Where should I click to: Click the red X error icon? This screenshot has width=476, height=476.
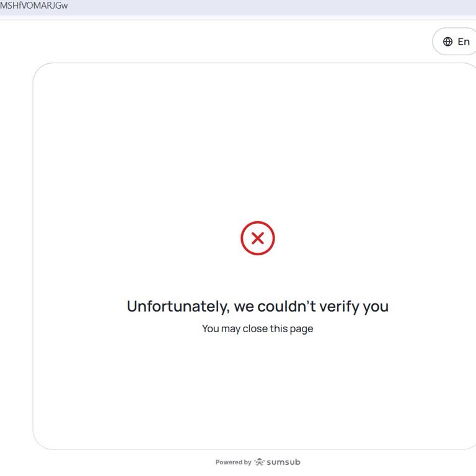click(x=258, y=238)
